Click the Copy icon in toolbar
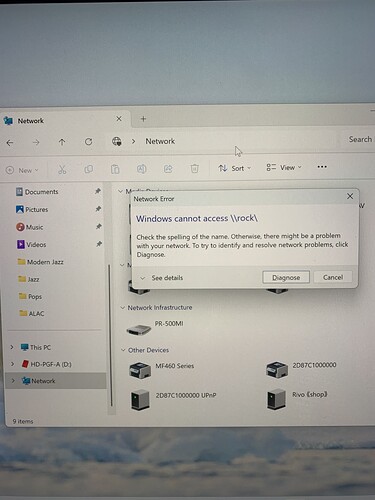The image size is (375, 500). point(89,169)
